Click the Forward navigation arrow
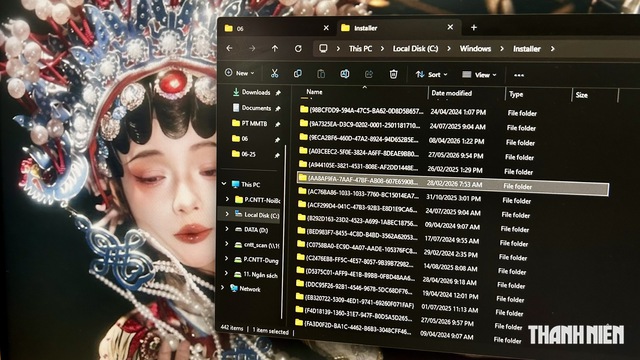This screenshot has height=360, width=640. point(252,49)
